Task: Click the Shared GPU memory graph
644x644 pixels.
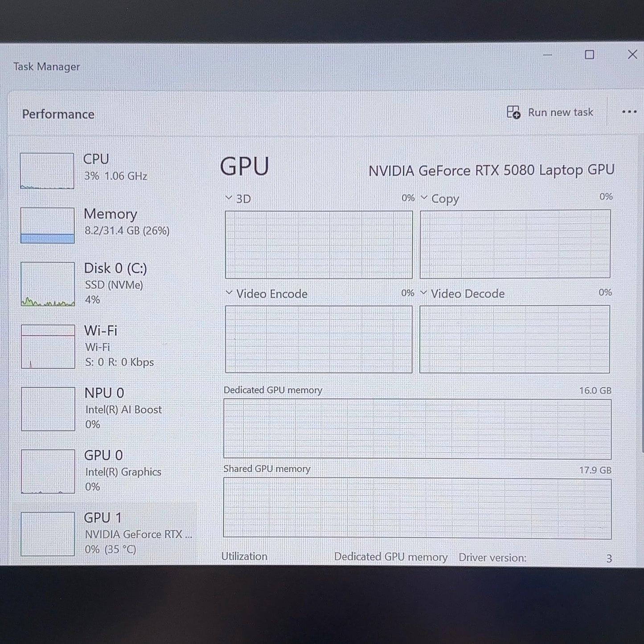Action: point(417,509)
